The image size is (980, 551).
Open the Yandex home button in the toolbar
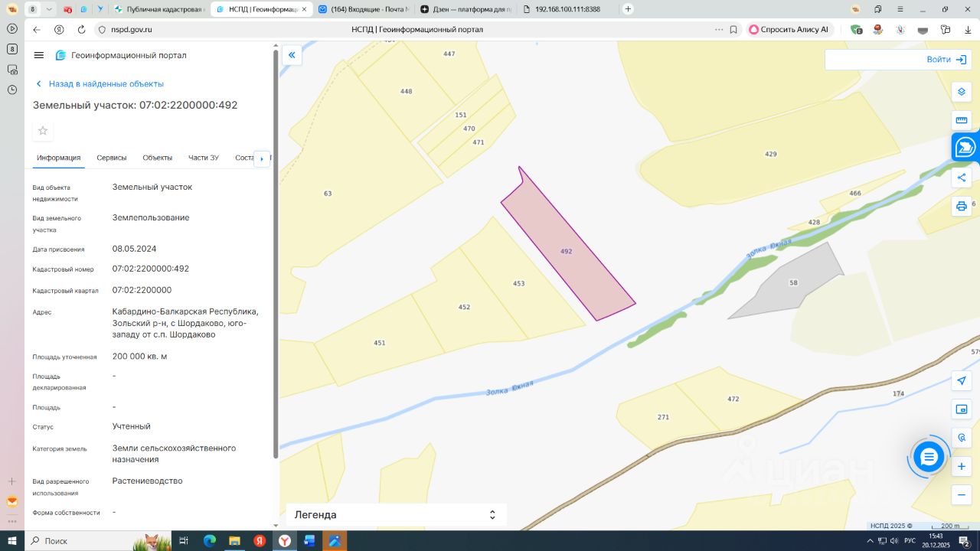tap(59, 30)
